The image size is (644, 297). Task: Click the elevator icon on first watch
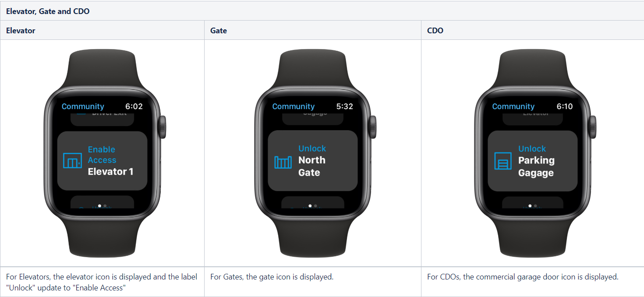click(72, 161)
